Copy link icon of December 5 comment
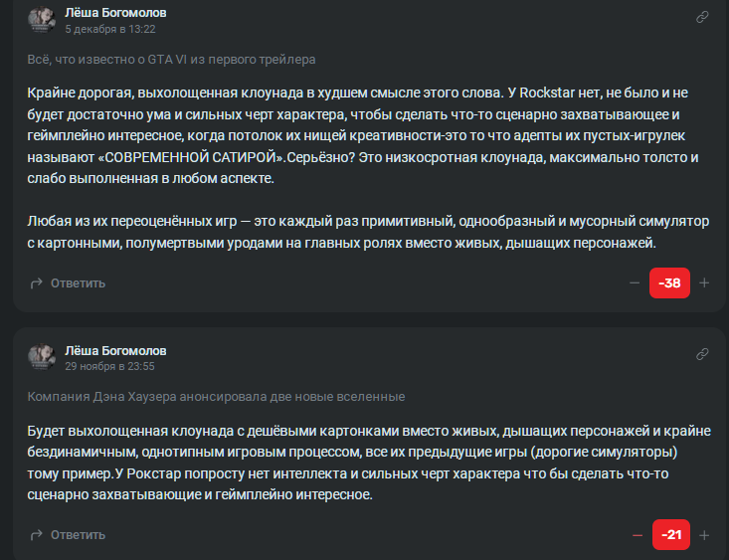The width and height of the screenshot is (729, 560). coord(702,17)
